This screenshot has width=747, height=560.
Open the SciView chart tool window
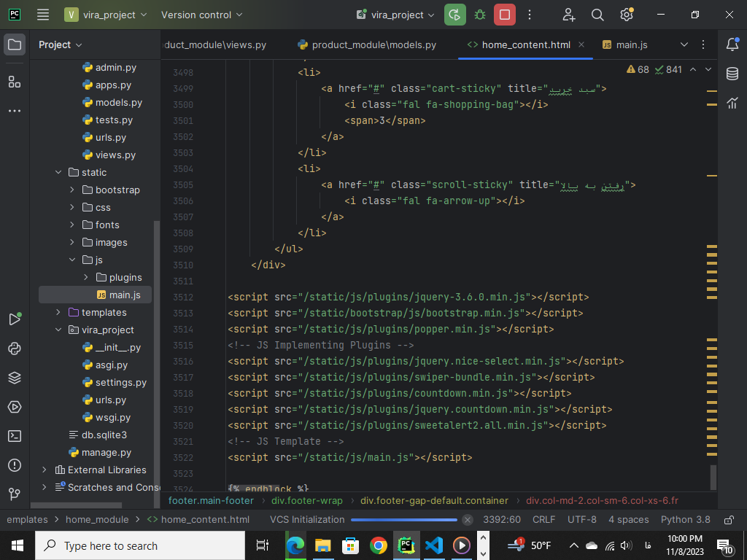point(732,103)
